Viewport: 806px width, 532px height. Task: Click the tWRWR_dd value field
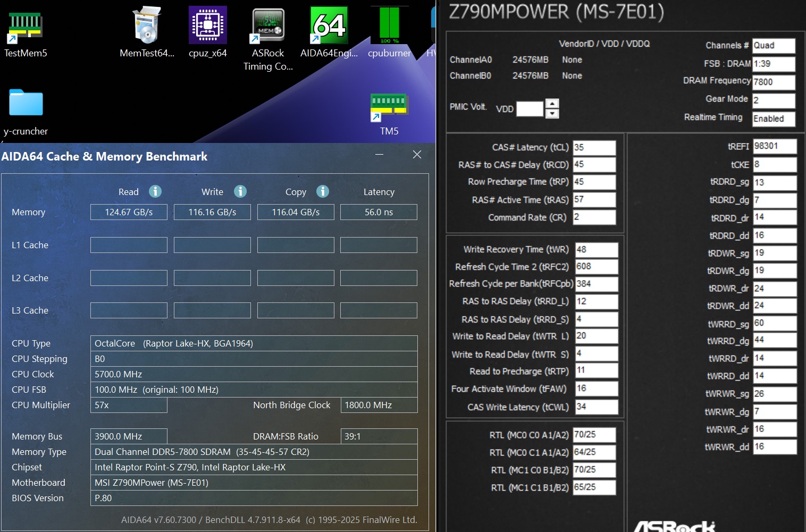[775, 447]
